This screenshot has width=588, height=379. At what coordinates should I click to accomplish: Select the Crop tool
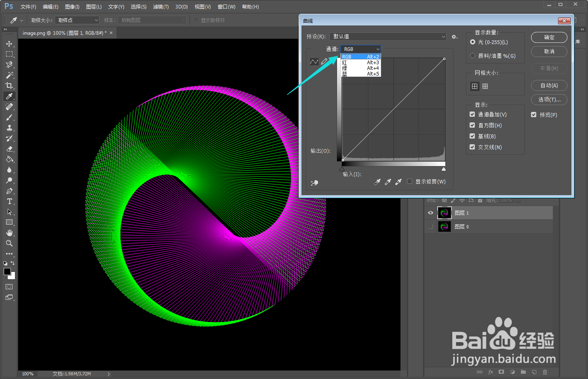(9, 86)
